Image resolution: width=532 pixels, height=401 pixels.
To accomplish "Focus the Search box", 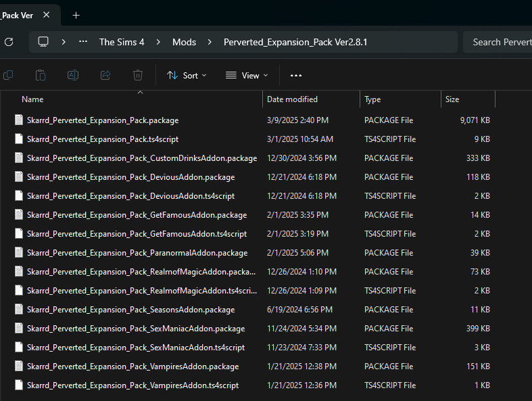I will 498,42.
